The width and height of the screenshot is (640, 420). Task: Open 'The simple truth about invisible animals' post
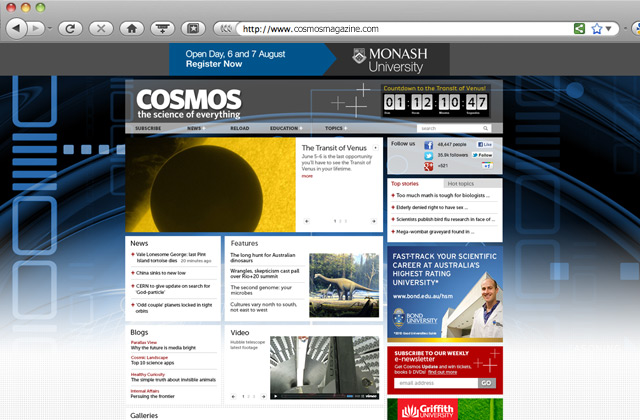click(173, 380)
